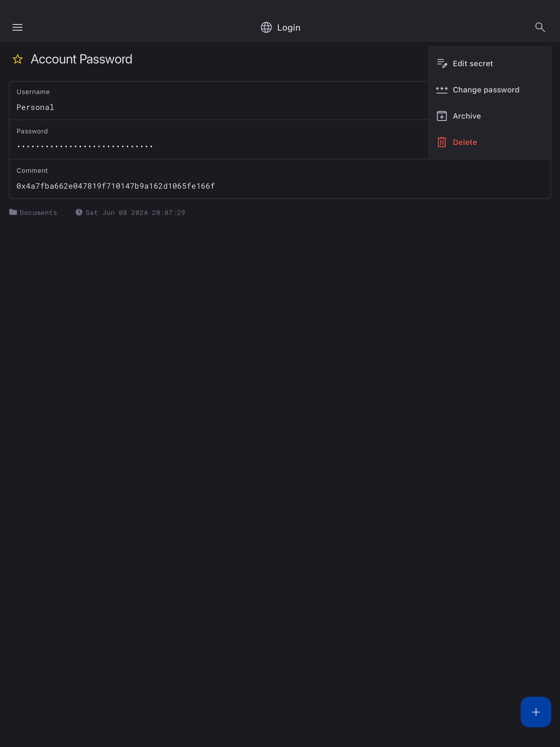Click the red Delete trash icon

[x=442, y=142]
